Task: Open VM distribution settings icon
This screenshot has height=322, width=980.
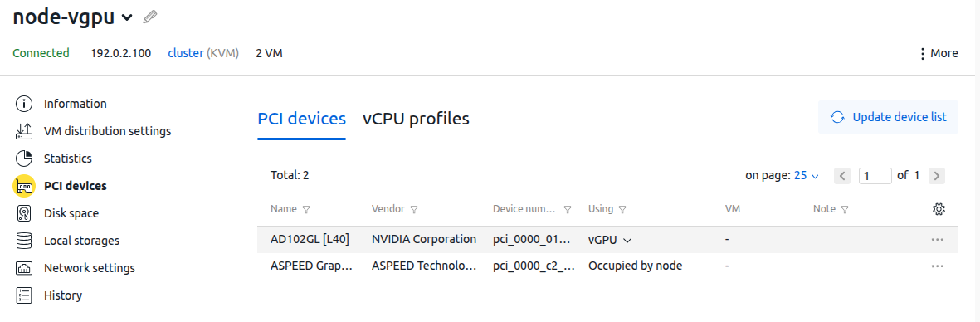Action: pyautogui.click(x=24, y=131)
